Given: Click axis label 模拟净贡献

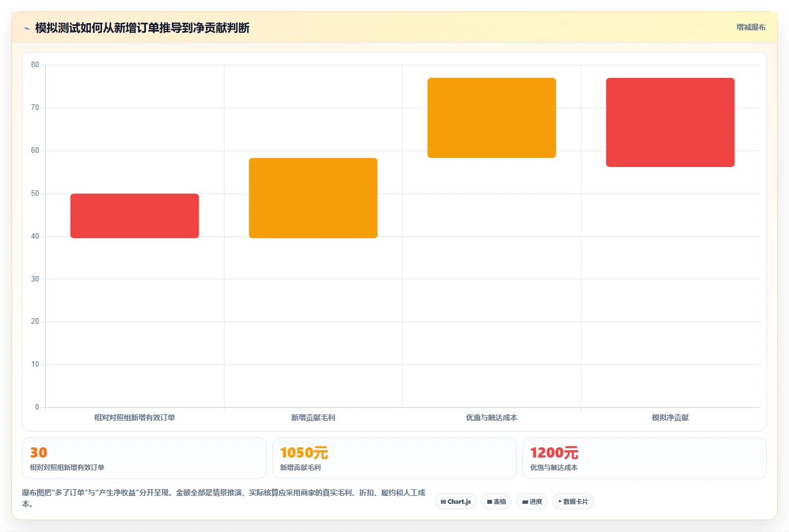Looking at the screenshot, I should (x=671, y=418).
